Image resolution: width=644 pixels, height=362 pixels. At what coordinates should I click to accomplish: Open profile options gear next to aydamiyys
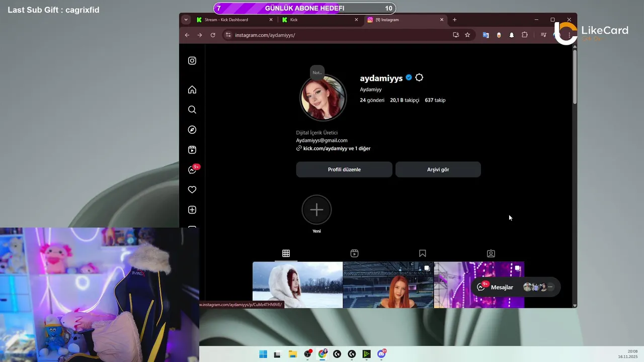(419, 78)
